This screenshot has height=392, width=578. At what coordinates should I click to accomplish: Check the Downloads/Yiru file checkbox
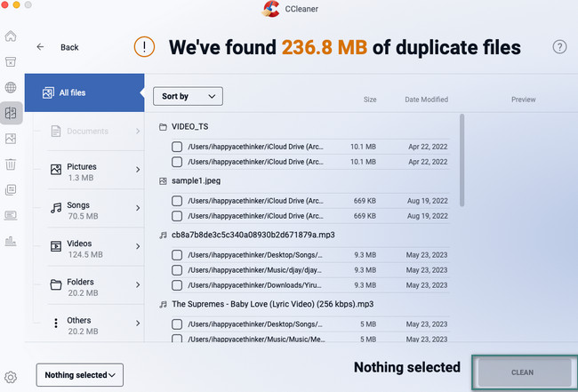(177, 285)
